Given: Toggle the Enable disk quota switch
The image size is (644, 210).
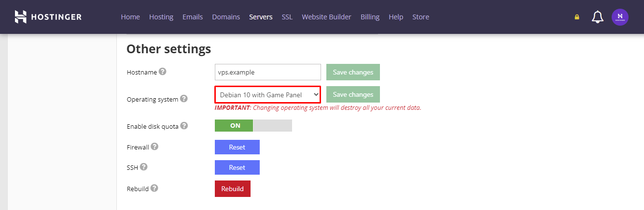Looking at the screenshot, I should click(x=253, y=126).
